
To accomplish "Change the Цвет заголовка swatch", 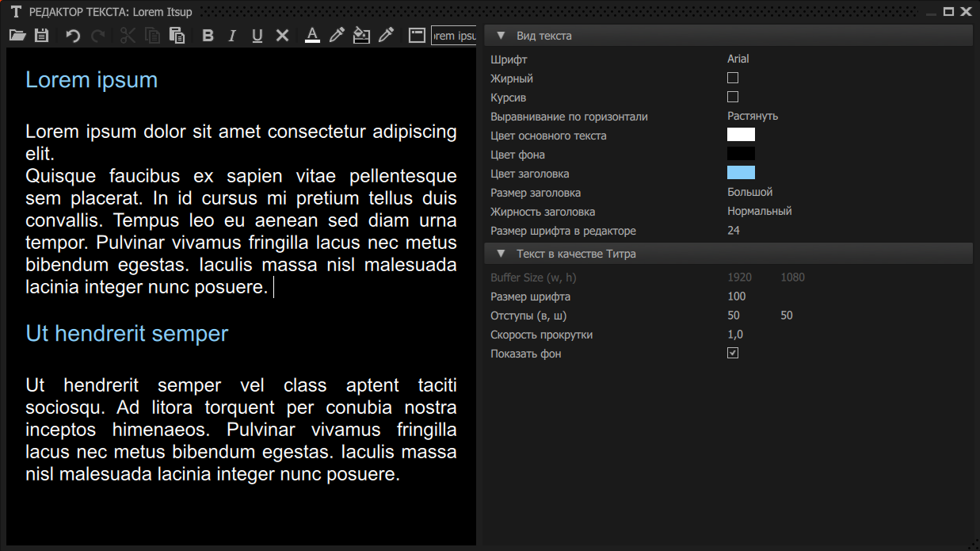I will [742, 173].
